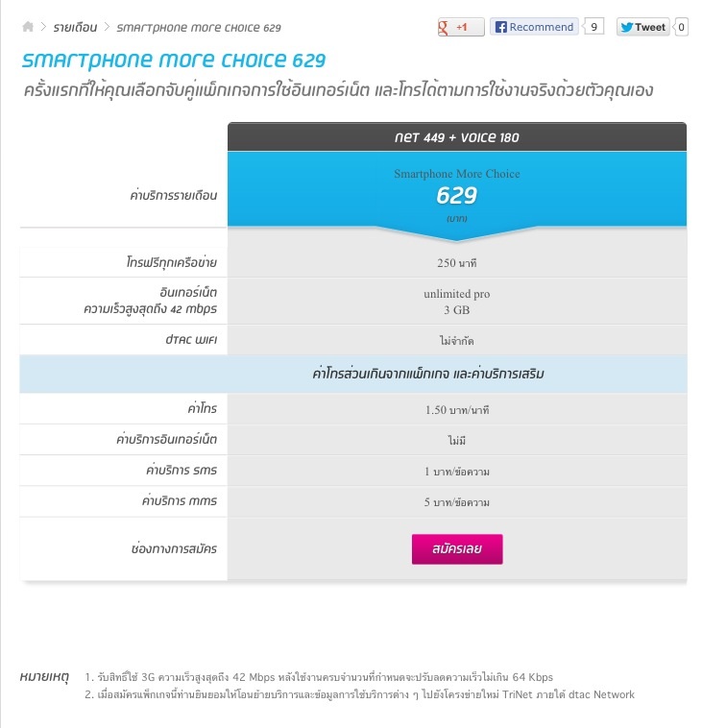Click the หมายเหตุ note heading
The width and height of the screenshot is (702, 728).
pos(45,676)
